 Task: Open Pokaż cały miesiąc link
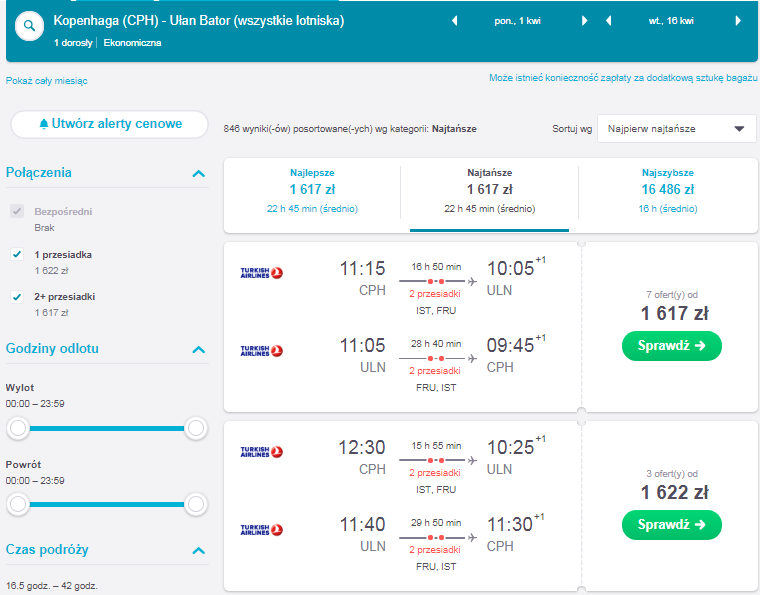click(x=47, y=80)
